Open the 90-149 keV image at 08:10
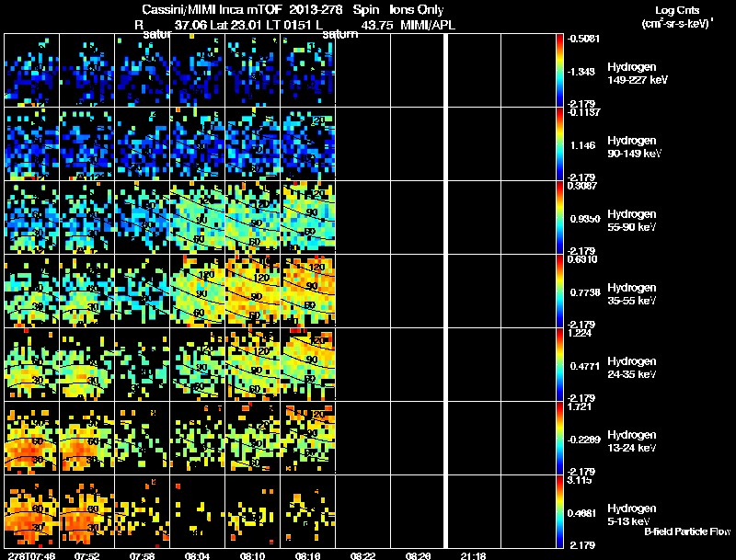The width and height of the screenshot is (736, 560). tap(252, 144)
